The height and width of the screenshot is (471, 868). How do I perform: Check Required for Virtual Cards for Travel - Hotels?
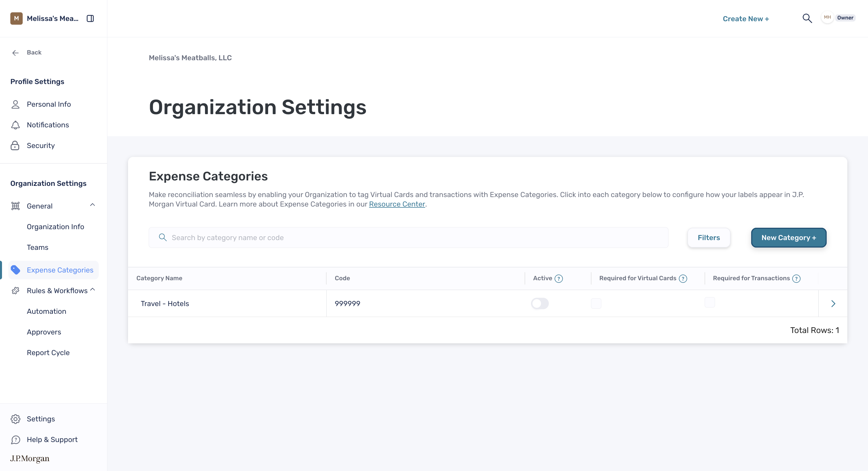coord(596,304)
